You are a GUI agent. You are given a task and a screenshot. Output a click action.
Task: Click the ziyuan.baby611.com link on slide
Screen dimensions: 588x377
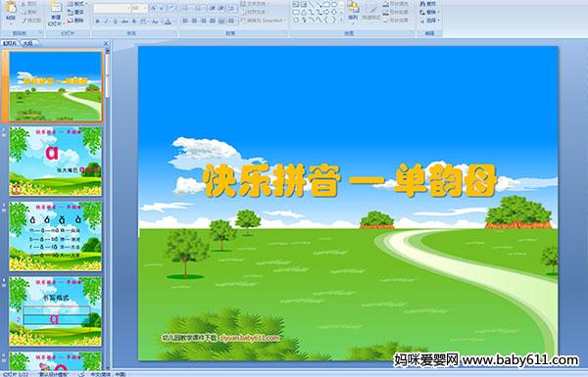(249, 338)
